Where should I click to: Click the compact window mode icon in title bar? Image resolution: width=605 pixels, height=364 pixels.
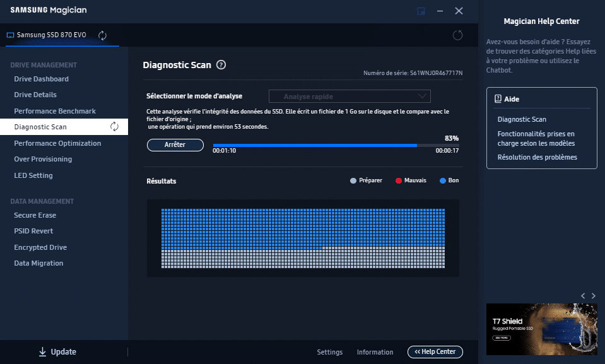click(421, 11)
